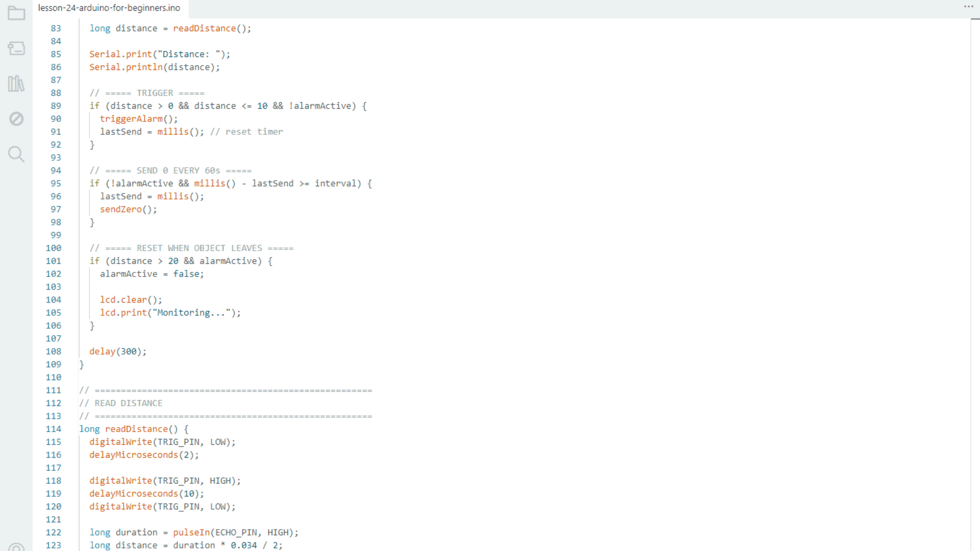The image size is (980, 551).
Task: Click sendZero(); on line 97
Action: pos(129,210)
